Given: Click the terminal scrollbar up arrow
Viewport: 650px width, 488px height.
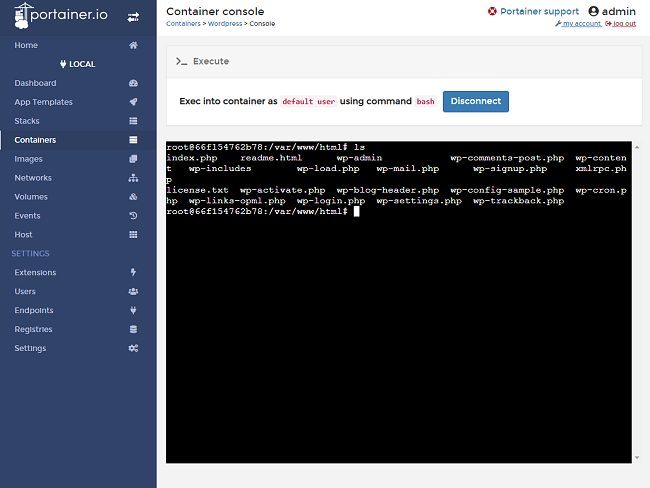Looking at the screenshot, I should [x=637, y=147].
